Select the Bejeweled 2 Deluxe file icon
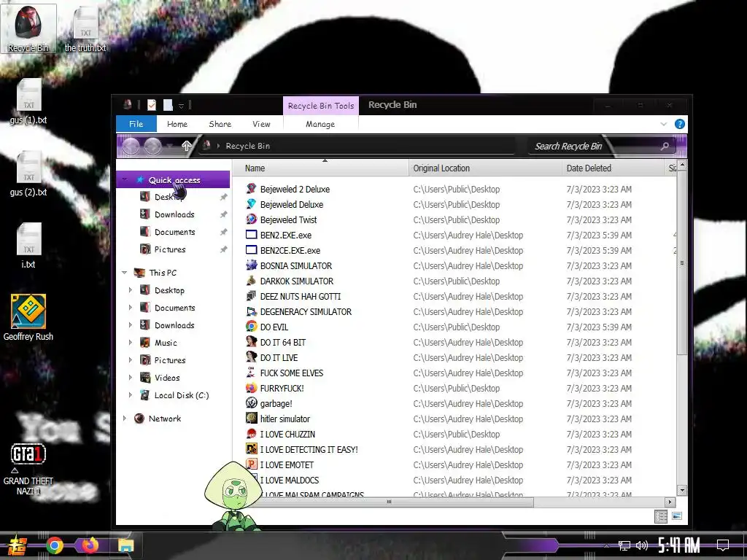This screenshot has height=560, width=747. click(x=251, y=189)
